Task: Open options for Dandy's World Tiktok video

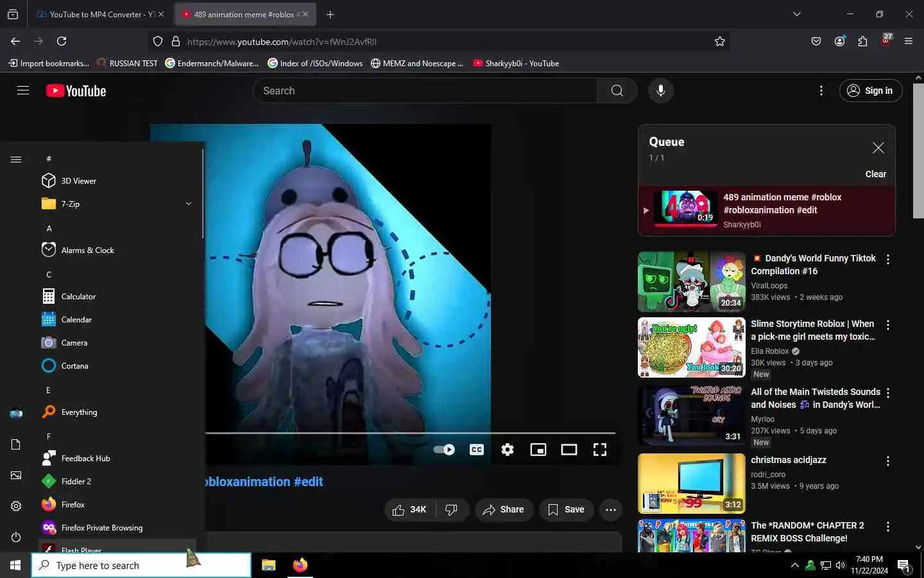Action: point(888,259)
